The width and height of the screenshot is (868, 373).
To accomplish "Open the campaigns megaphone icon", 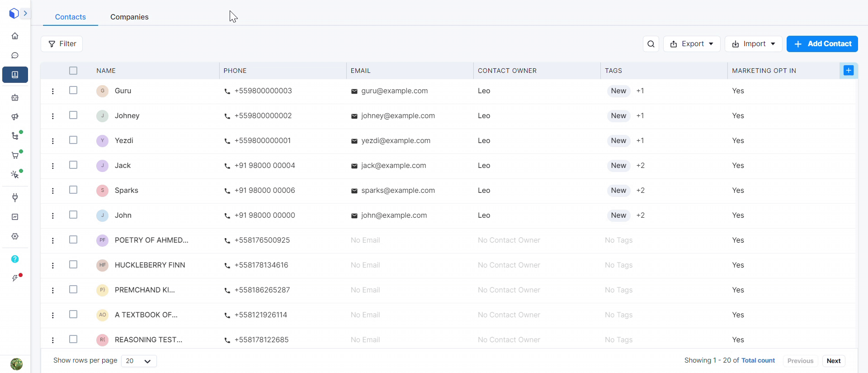I will pyautogui.click(x=15, y=117).
